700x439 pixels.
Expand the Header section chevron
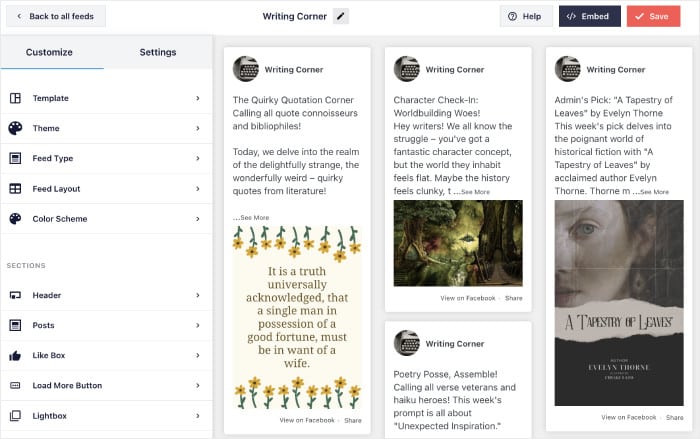point(198,295)
